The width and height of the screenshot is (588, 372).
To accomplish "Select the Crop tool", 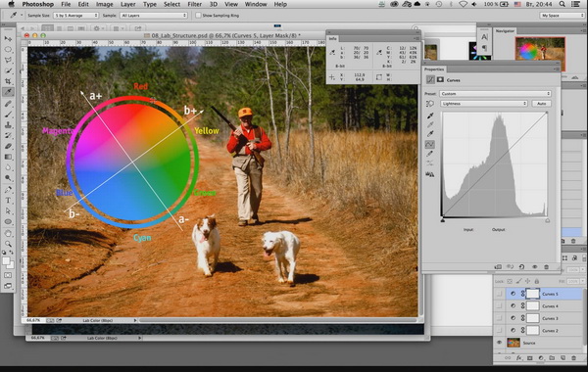I will pyautogui.click(x=8, y=81).
